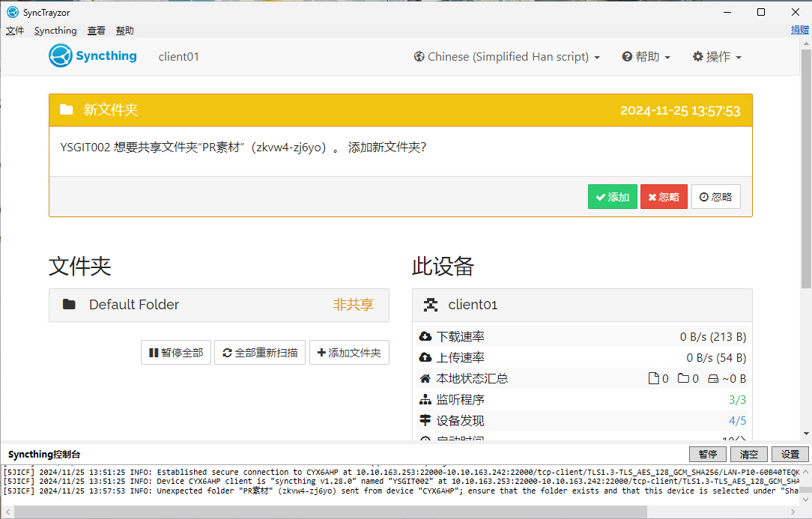Image resolution: width=812 pixels, height=519 pixels.
Task: Click the folder count icon in local state
Action: [684, 379]
